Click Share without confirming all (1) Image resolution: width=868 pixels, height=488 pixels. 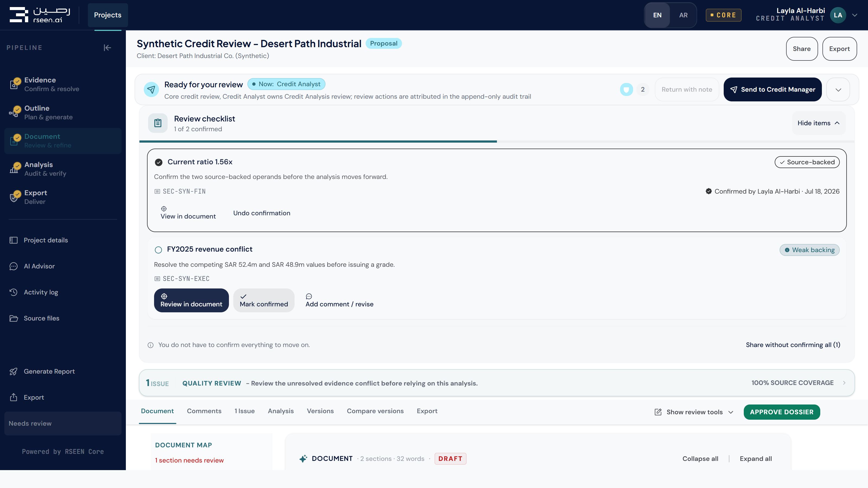point(793,345)
